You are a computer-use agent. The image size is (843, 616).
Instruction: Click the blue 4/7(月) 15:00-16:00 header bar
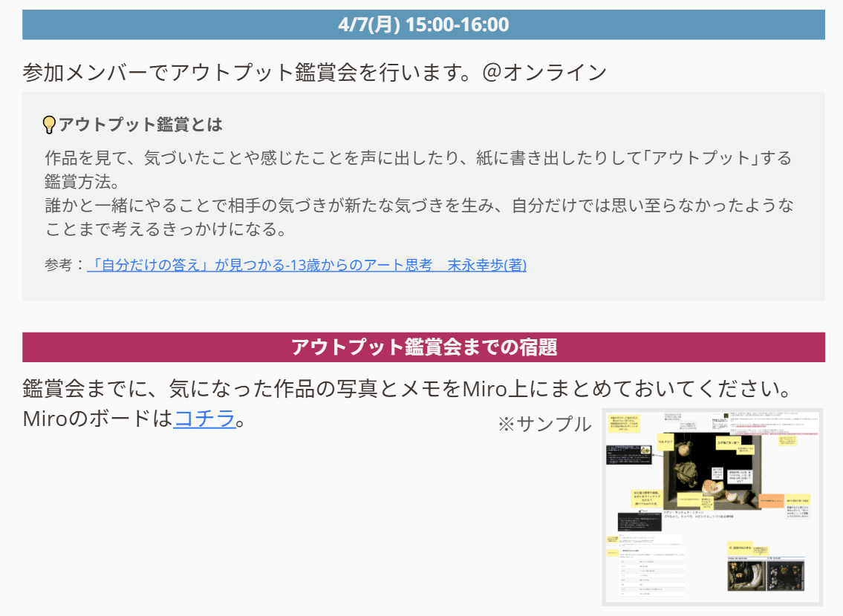[x=421, y=24]
